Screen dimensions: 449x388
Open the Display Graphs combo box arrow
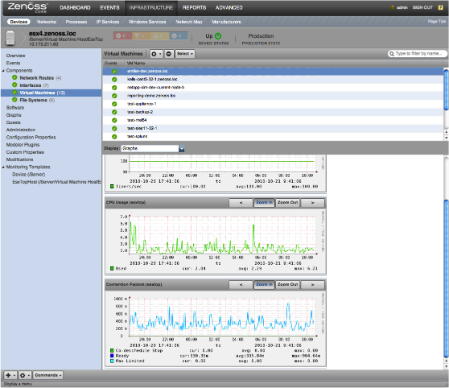point(182,148)
